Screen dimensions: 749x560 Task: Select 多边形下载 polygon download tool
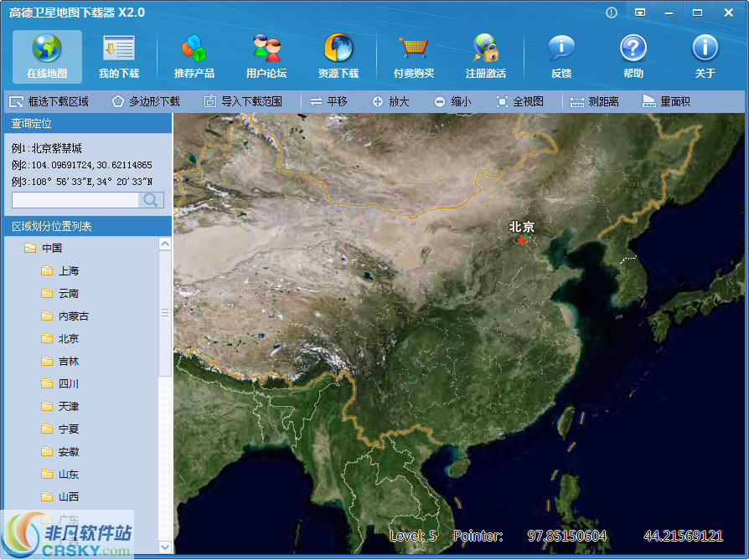click(146, 101)
